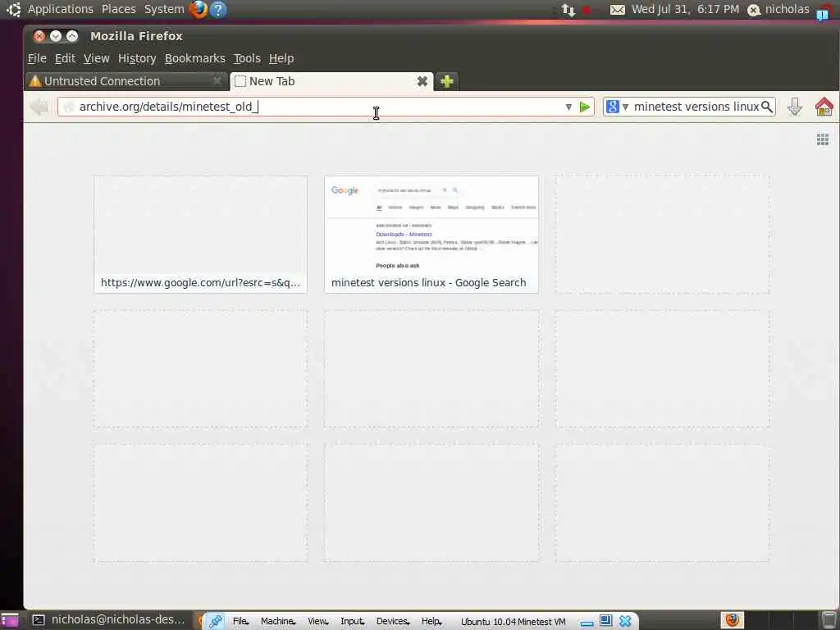Open the google.com/url thumbnail tile
Viewport: 840px width, 630px height.
coord(200,235)
